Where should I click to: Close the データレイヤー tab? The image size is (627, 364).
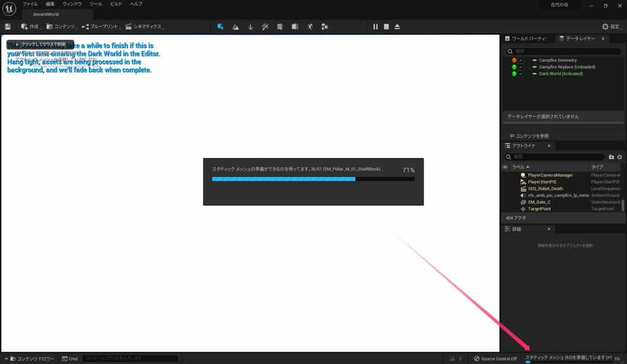[603, 39]
